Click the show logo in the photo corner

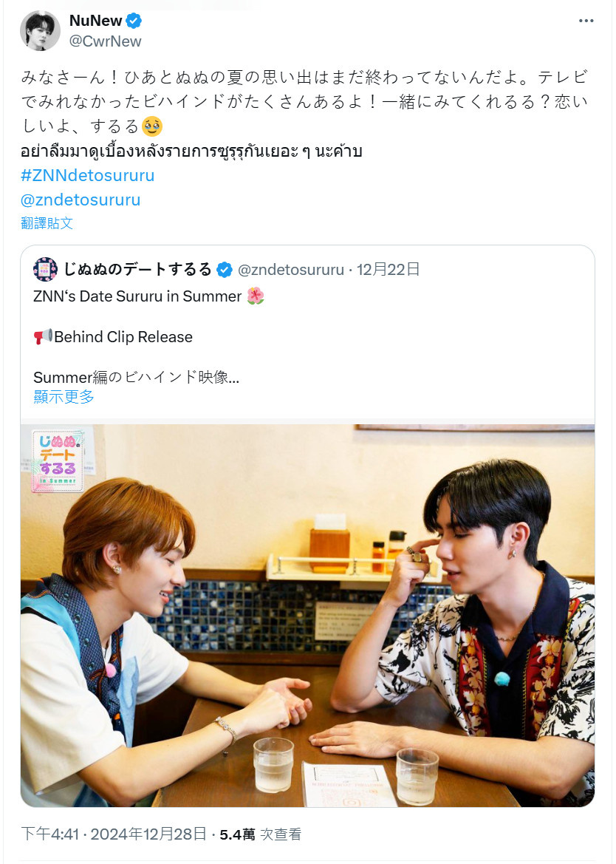[x=58, y=460]
